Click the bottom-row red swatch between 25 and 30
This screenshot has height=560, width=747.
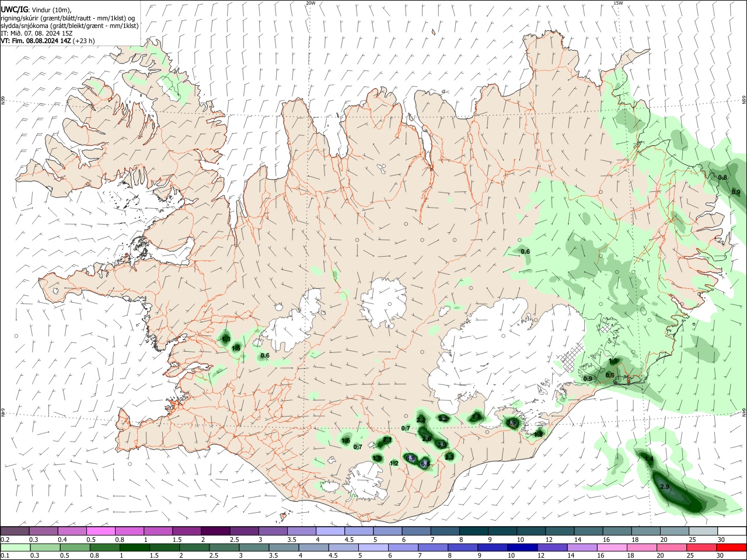coord(700,547)
